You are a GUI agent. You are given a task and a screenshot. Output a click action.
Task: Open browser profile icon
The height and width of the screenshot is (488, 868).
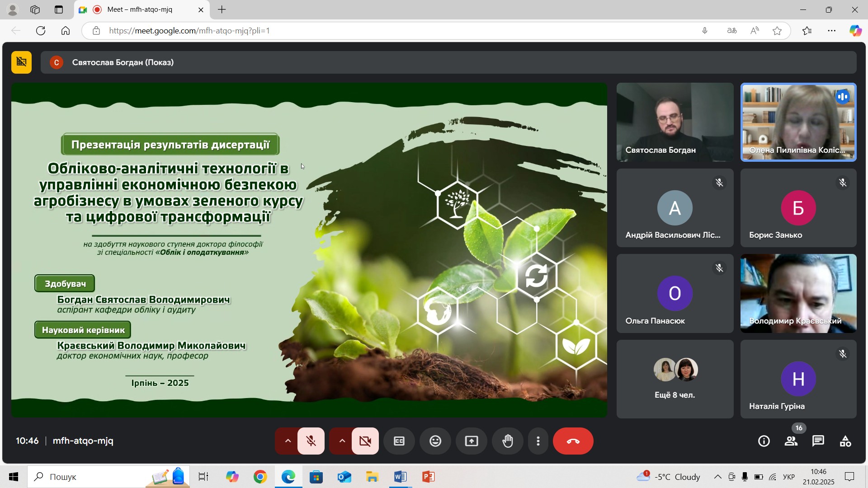tap(13, 9)
